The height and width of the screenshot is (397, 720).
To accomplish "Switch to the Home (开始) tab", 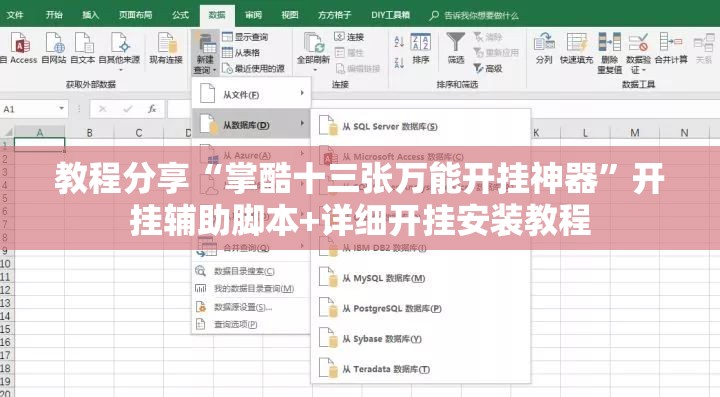I will [54, 15].
